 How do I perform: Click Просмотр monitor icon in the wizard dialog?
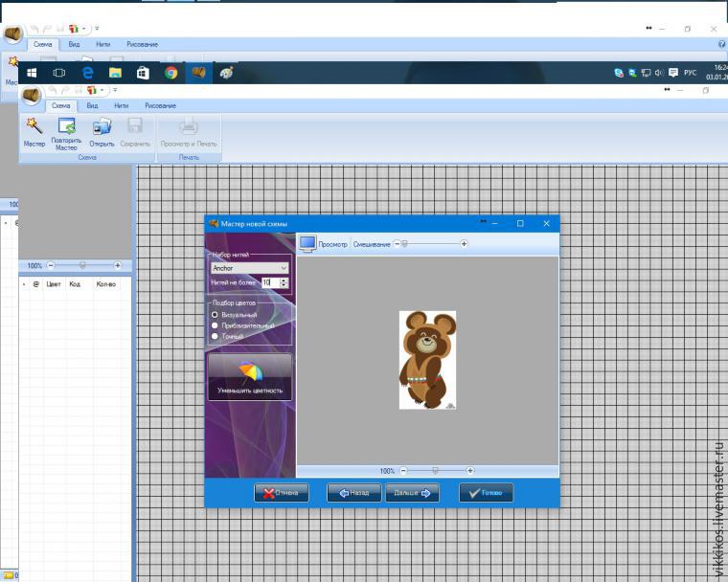pyautogui.click(x=307, y=244)
